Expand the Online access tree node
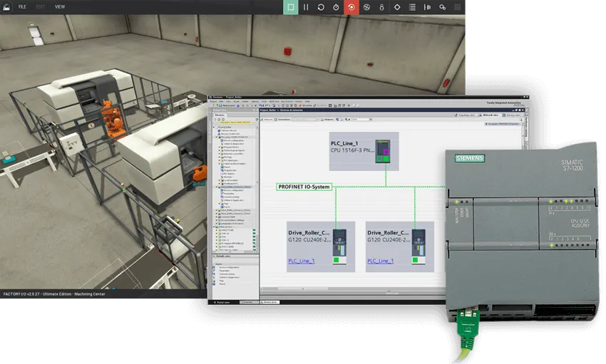 tap(214, 227)
